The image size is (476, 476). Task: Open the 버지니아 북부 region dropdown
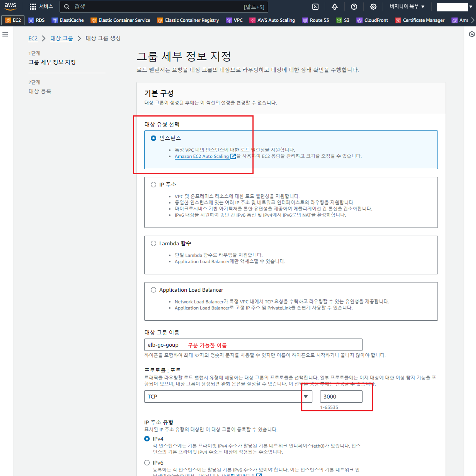(407, 7)
